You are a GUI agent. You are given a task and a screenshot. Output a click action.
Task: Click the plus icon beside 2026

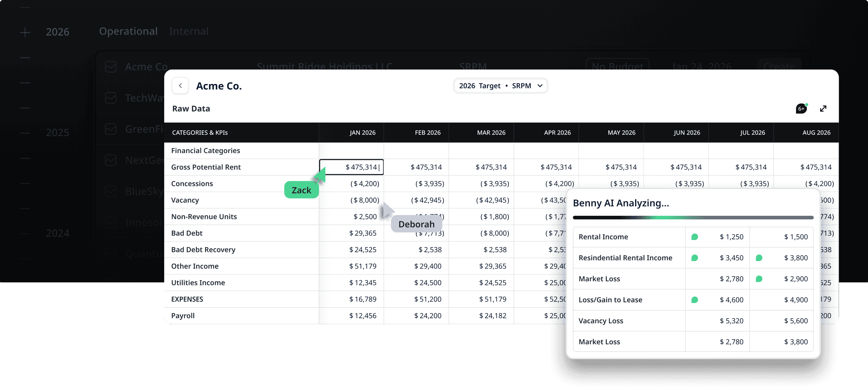point(25,33)
